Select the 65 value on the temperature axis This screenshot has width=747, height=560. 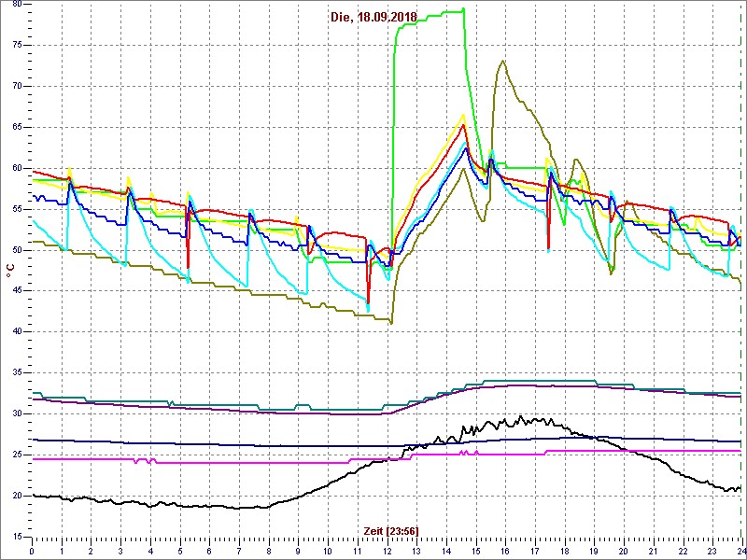15,127
